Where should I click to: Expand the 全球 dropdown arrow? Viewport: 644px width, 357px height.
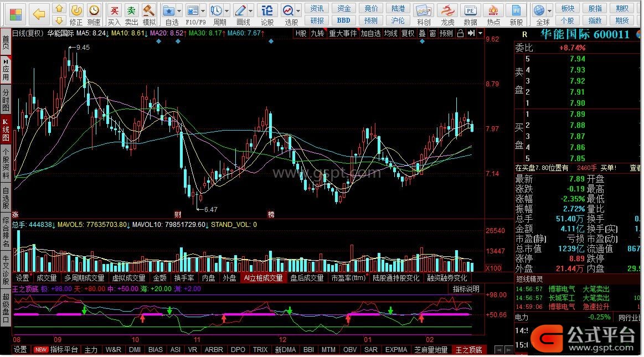(x=549, y=11)
